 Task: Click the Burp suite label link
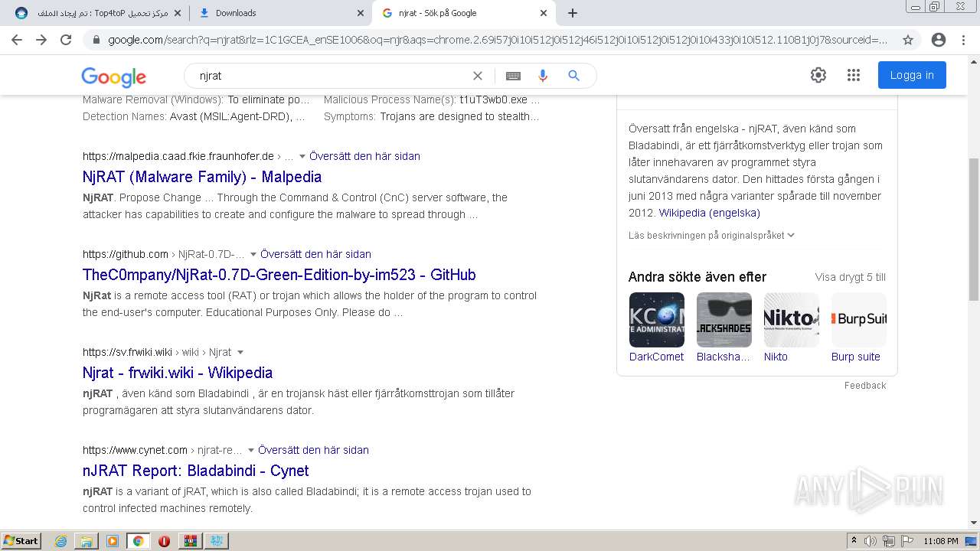pyautogui.click(x=856, y=357)
